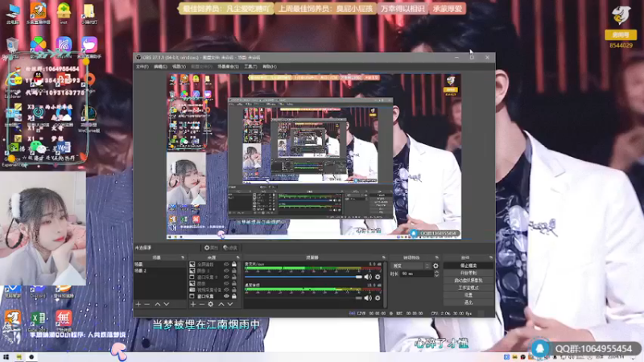Pop out the controls dock with its header icon

tap(491, 257)
